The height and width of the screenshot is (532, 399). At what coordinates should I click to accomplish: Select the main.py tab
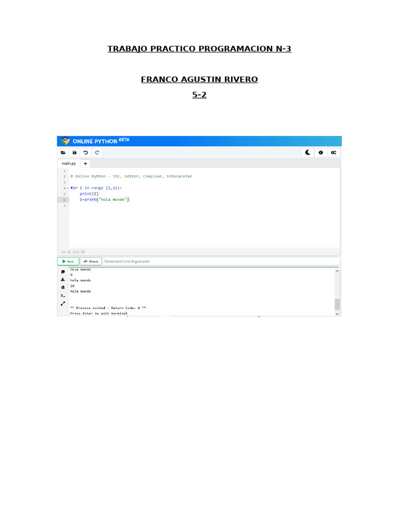[x=69, y=164]
